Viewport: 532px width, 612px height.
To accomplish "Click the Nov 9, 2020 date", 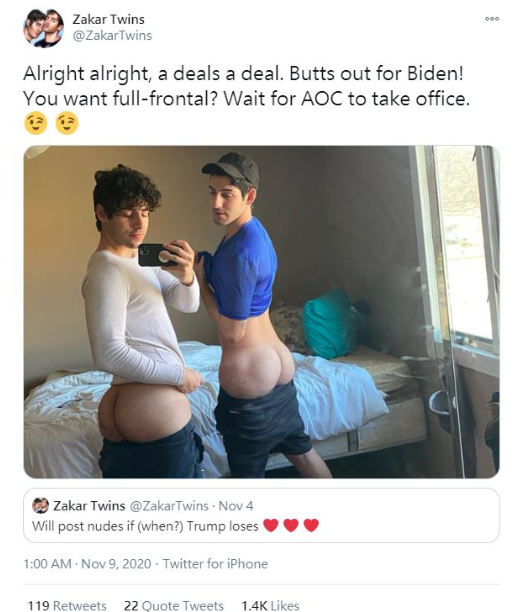I will (116, 564).
